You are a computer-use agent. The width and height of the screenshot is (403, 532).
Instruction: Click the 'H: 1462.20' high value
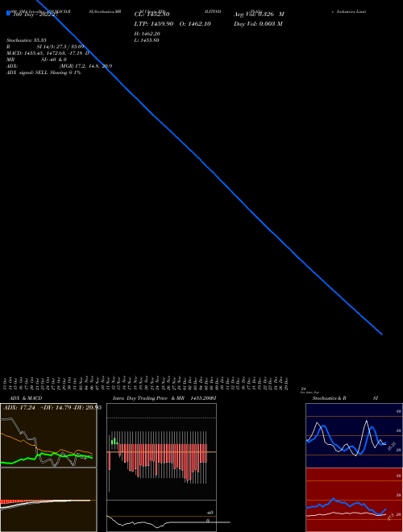(147, 34)
